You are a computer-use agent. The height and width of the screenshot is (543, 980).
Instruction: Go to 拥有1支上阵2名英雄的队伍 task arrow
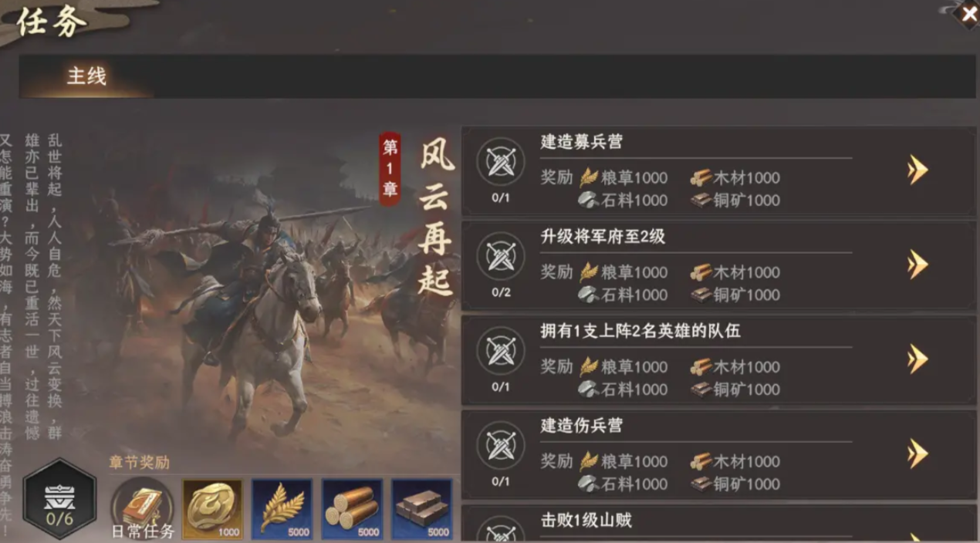[x=917, y=359]
